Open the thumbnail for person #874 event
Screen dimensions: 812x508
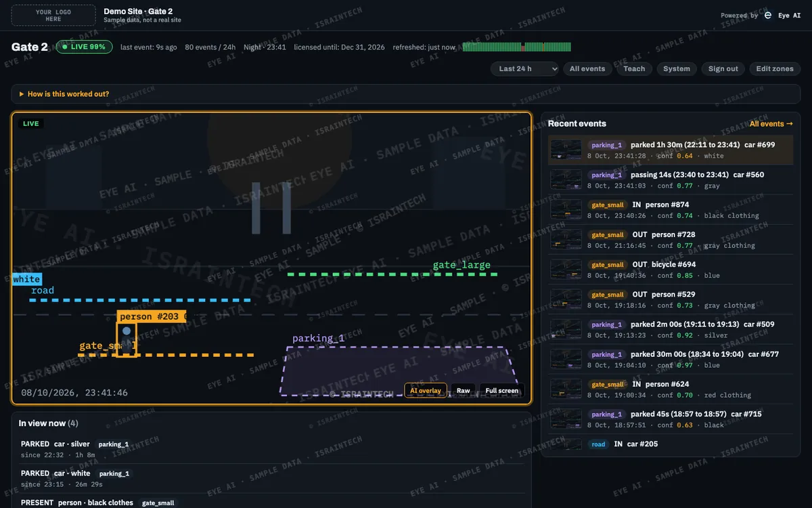(566, 209)
